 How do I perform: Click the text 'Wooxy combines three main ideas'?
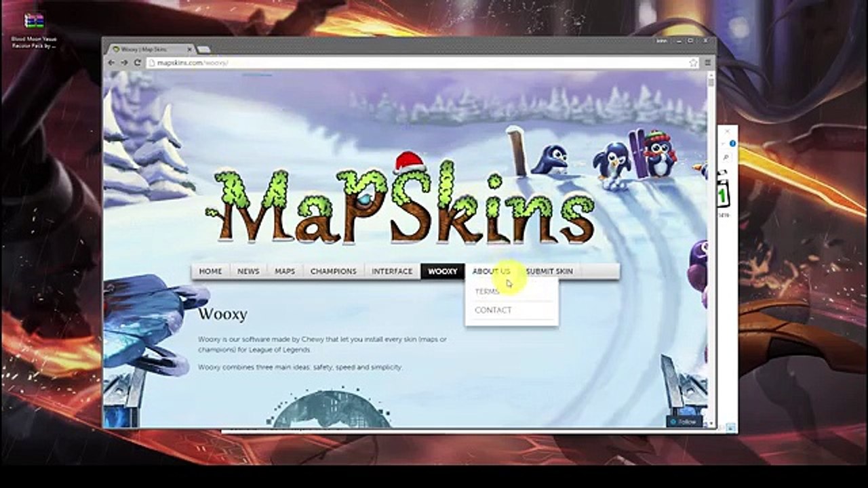(300, 367)
